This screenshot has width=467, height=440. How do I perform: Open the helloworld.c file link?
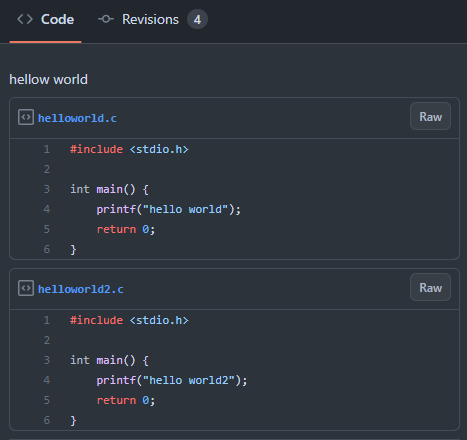point(77,118)
